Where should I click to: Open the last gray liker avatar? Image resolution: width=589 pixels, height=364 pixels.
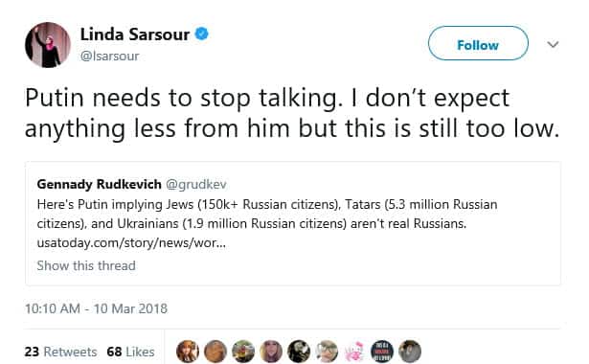[410, 352]
